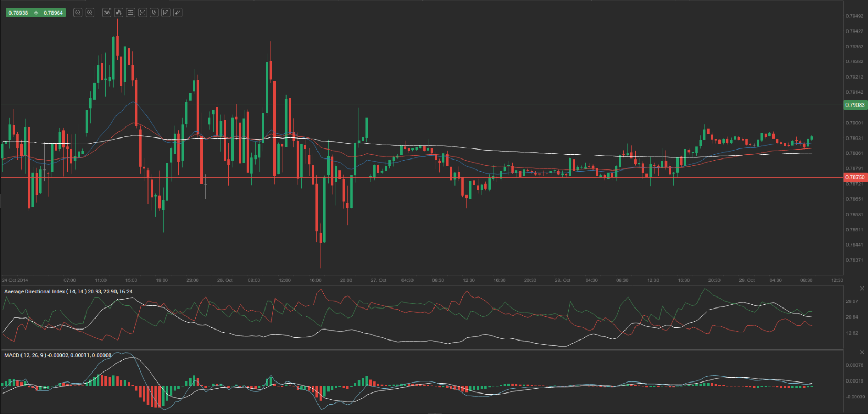Open the indicators settings sliders icon
Screen dimensions: 868x414
point(131,13)
